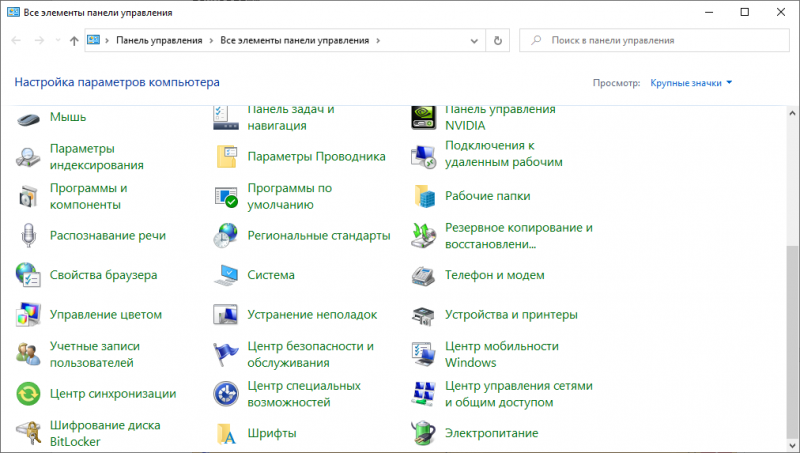Open 'Телефон и модем' link
Image resolution: width=800 pixels, height=453 pixels.
coord(494,275)
